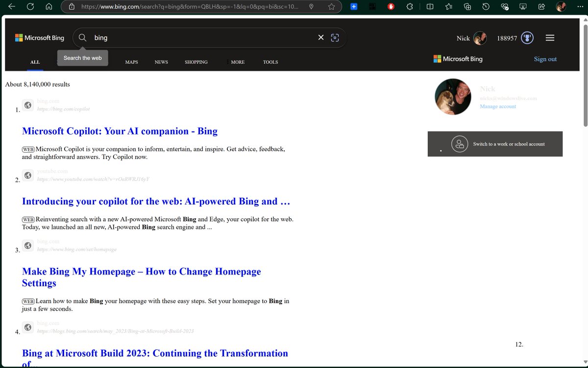Viewport: 588px width, 368px height.
Task: Open the browser home page icon
Action: tap(49, 7)
